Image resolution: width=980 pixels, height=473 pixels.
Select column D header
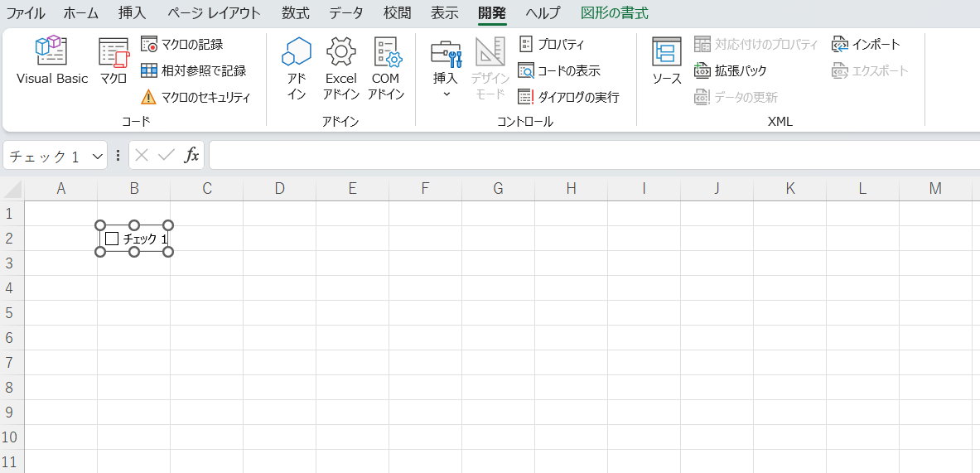pyautogui.click(x=279, y=189)
